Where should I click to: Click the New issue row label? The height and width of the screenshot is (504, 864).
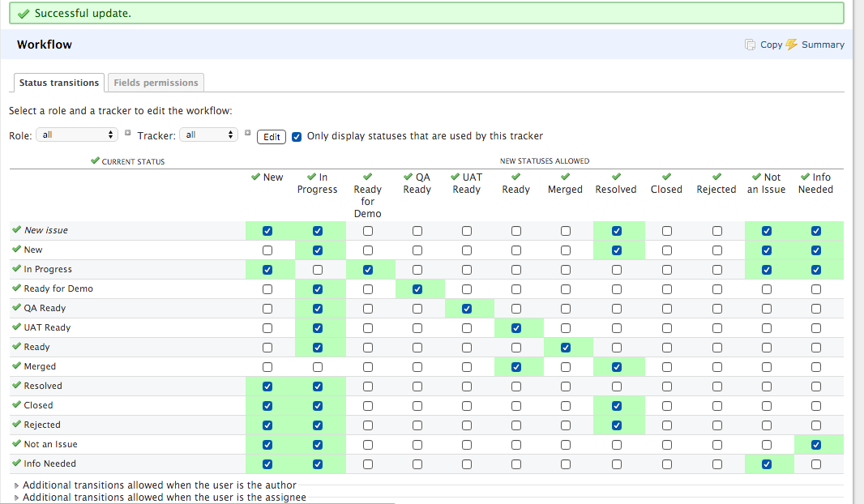pyautogui.click(x=45, y=230)
